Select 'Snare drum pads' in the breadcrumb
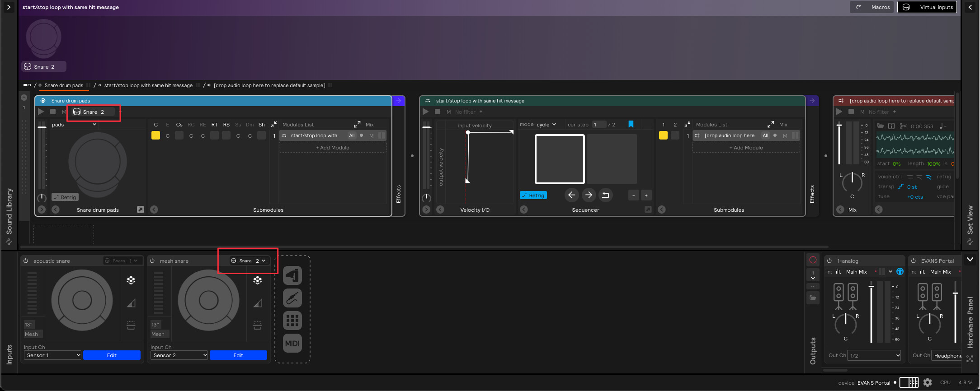This screenshot has height=391, width=980. pyautogui.click(x=64, y=85)
